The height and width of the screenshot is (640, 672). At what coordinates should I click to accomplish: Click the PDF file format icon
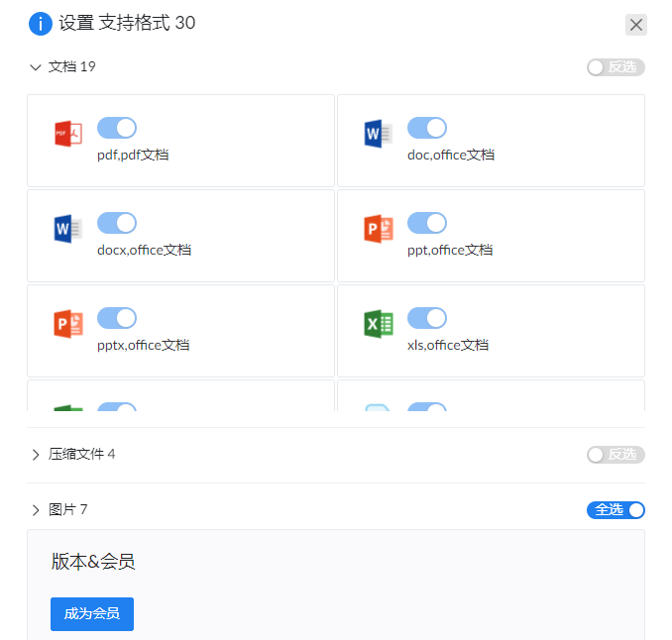coord(68,133)
